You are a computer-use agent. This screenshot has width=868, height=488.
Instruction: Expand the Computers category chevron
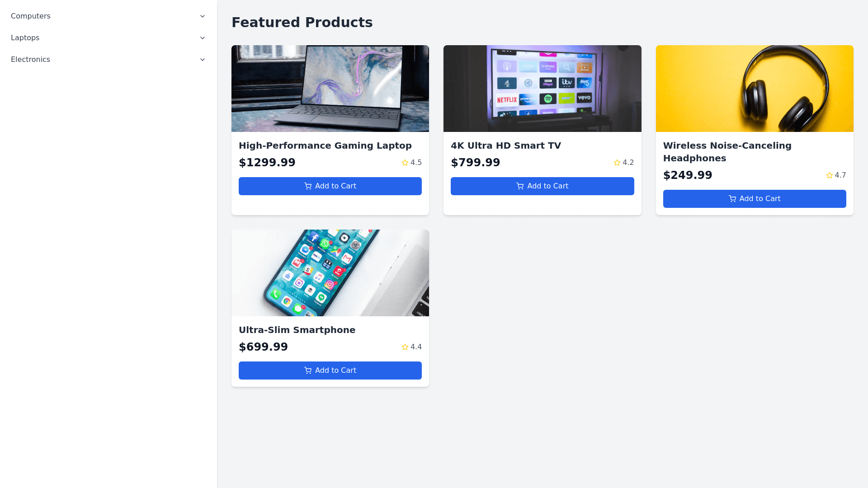click(203, 16)
